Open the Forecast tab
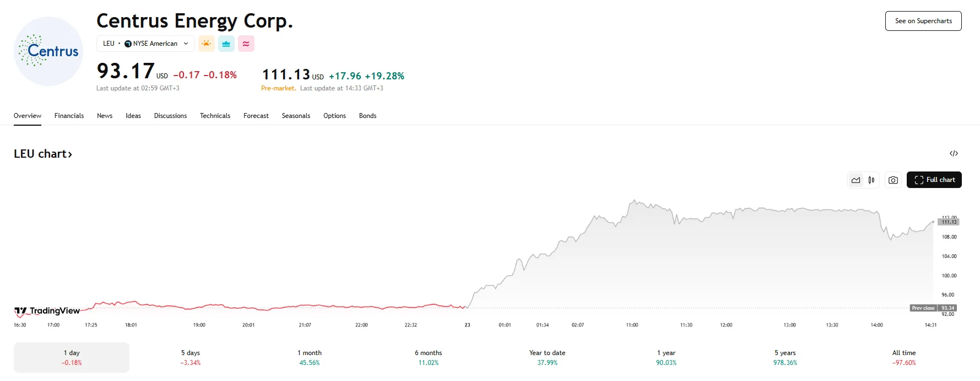980x381 pixels. pyautogui.click(x=256, y=116)
